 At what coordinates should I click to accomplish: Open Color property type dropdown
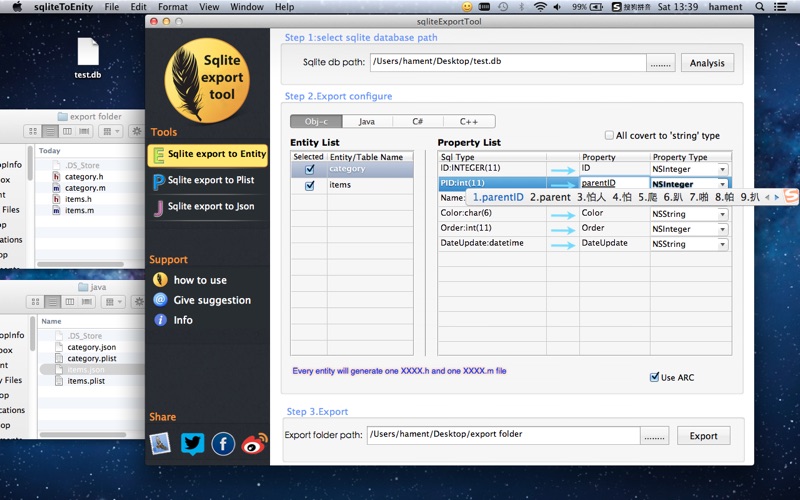click(x=722, y=214)
